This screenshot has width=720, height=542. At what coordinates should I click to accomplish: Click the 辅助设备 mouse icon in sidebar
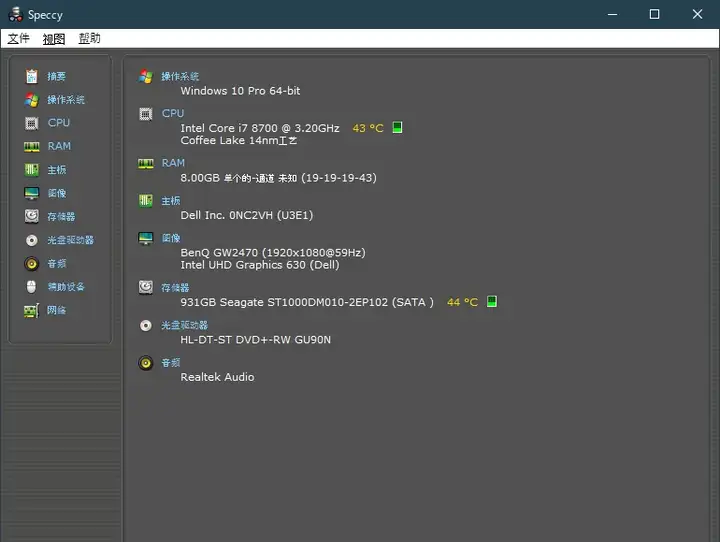(31, 287)
